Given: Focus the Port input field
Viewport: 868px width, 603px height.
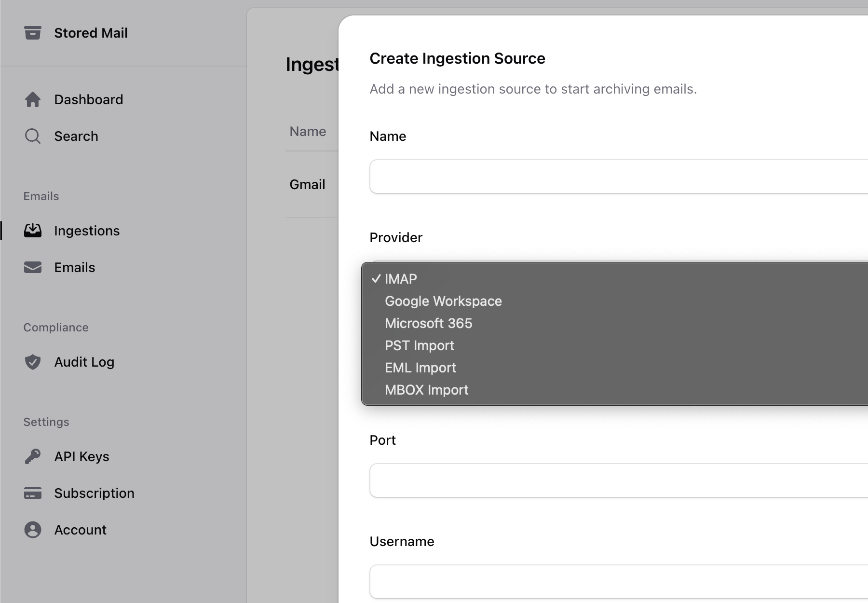Looking at the screenshot, I should 617,480.
